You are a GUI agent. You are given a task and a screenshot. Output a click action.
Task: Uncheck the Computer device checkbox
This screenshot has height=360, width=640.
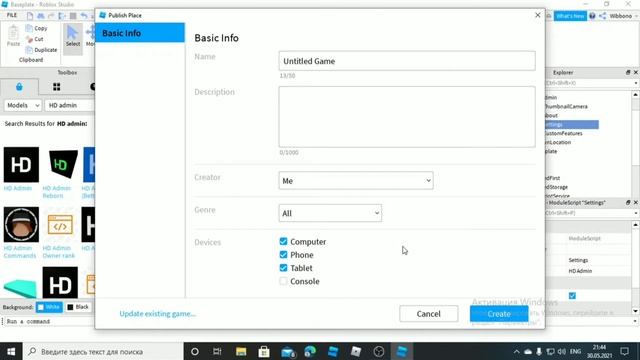283,242
